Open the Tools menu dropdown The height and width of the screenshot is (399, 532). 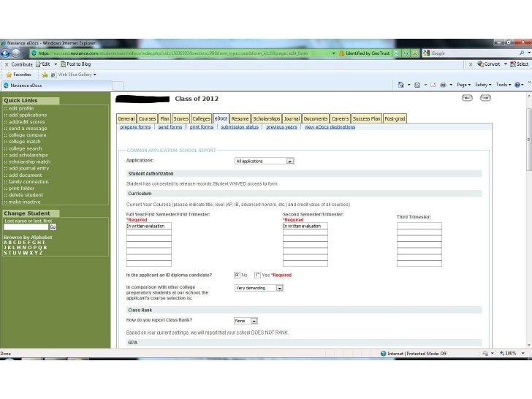point(503,85)
